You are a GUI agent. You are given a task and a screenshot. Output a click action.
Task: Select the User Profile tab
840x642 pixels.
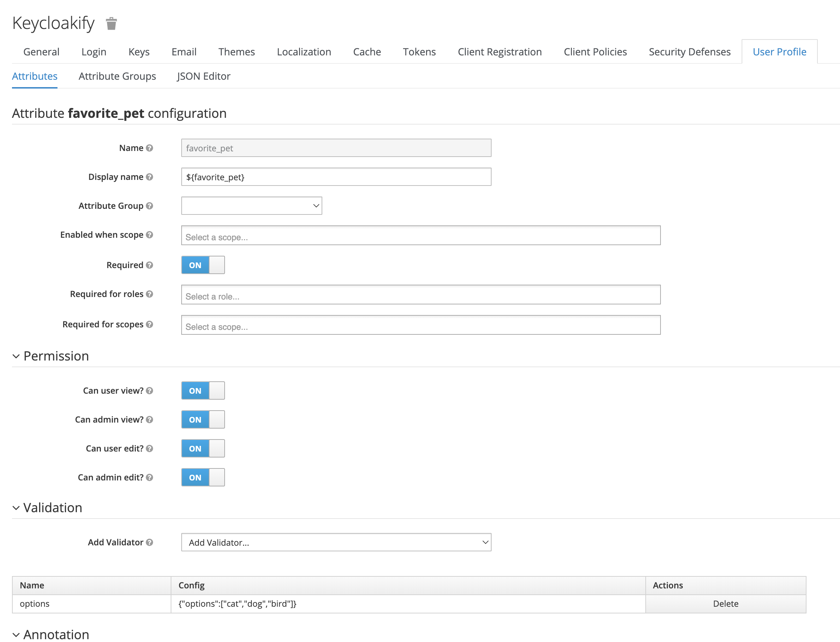tap(780, 52)
